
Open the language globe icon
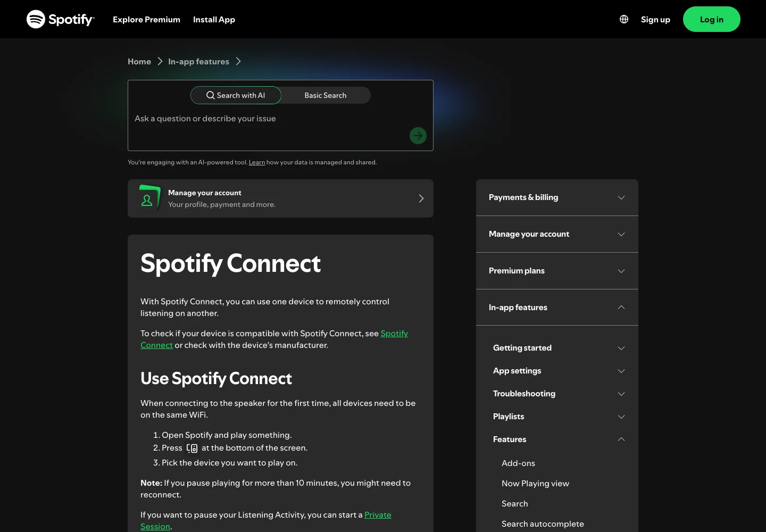coord(624,19)
